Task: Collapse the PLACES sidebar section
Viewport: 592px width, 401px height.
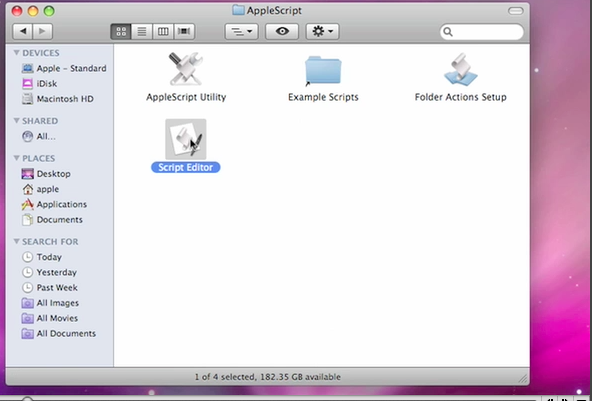Action: [16, 158]
